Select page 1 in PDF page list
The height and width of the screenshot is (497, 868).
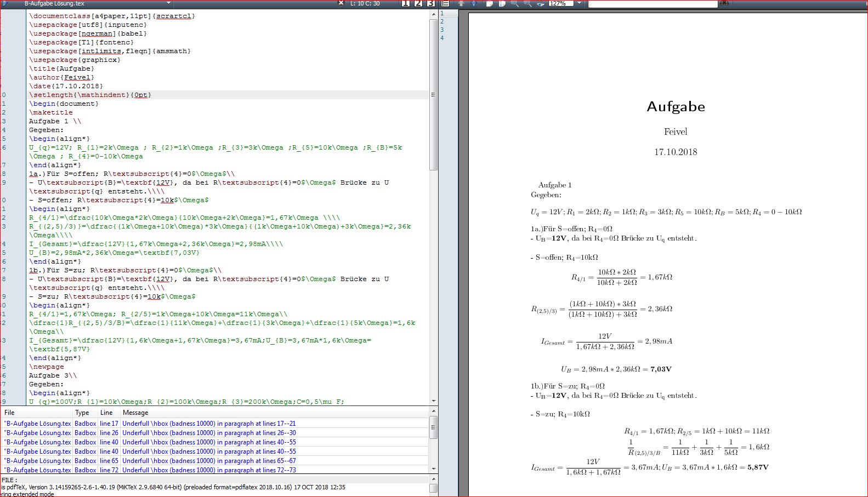[442, 13]
